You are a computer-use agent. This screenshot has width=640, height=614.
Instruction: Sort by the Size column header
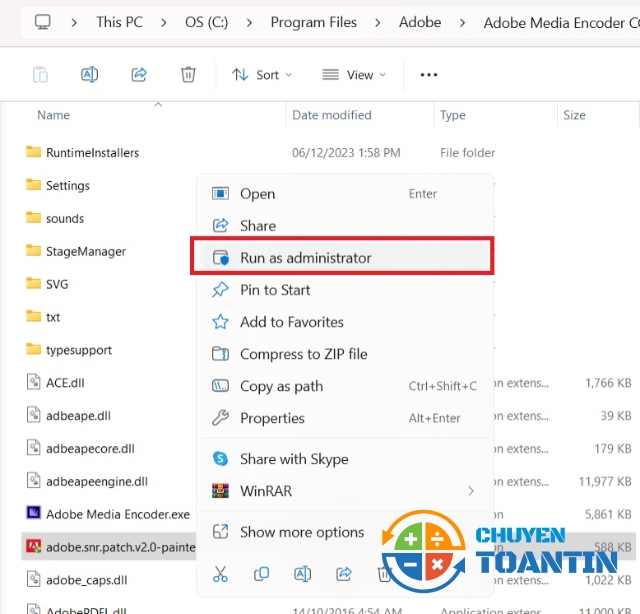click(x=574, y=115)
